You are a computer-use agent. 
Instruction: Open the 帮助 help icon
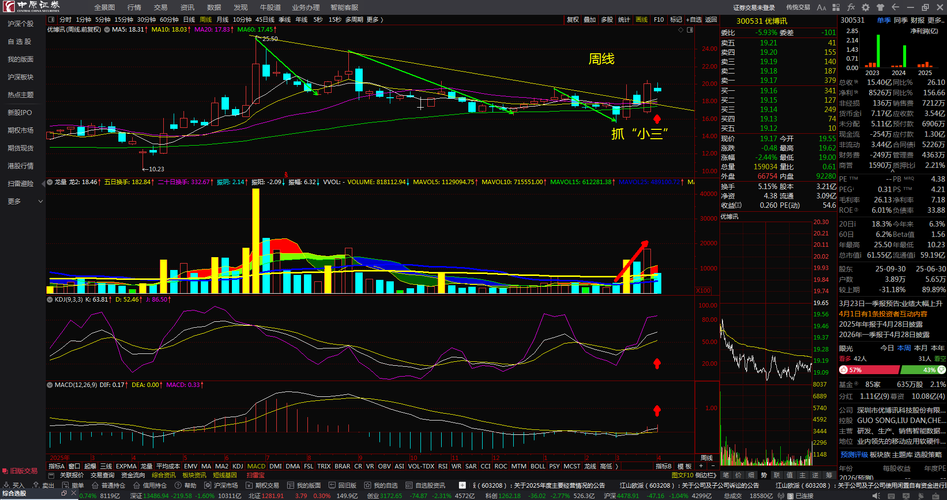pos(178,485)
